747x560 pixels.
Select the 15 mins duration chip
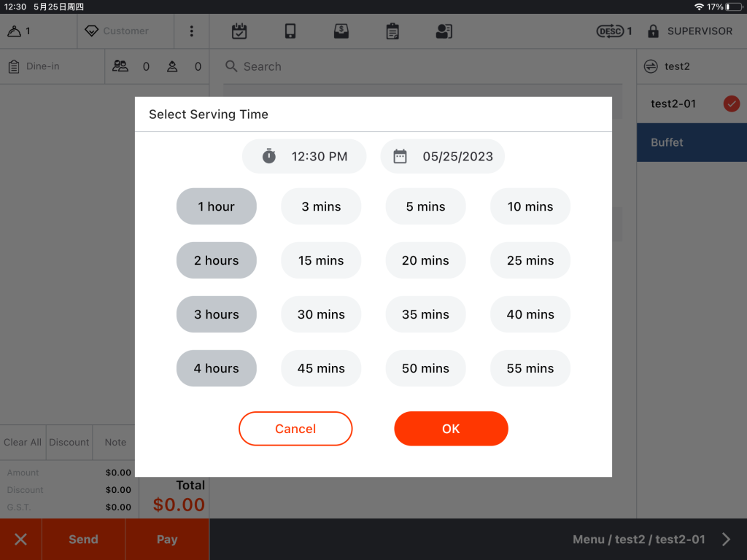(321, 260)
